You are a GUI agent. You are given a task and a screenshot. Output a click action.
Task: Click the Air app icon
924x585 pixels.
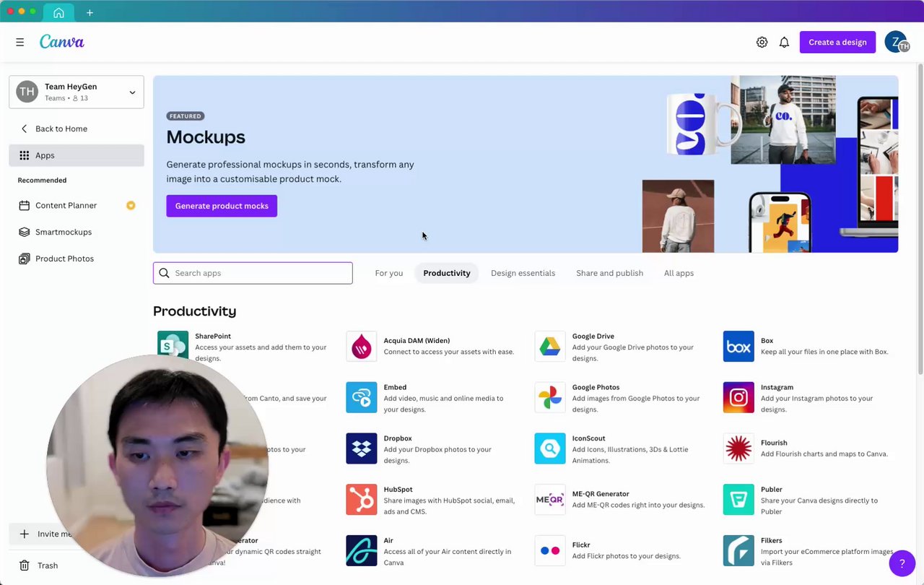click(361, 551)
